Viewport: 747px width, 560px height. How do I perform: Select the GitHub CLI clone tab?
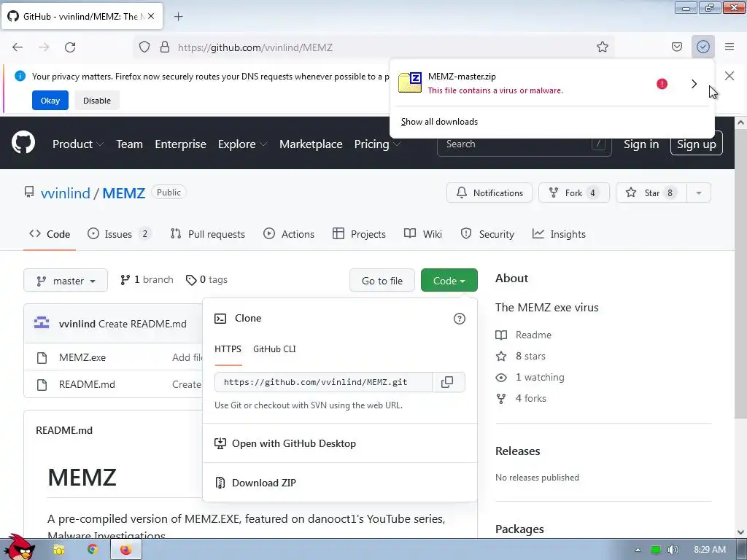[x=274, y=349]
